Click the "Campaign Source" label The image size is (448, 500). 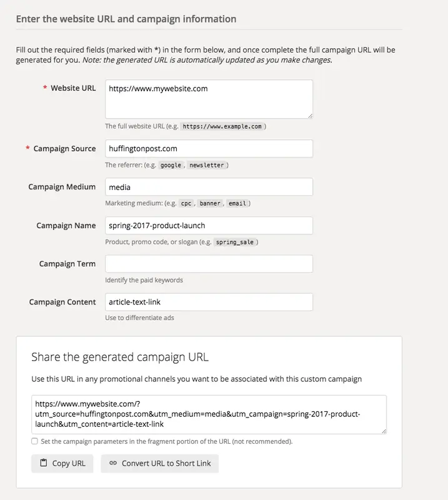(x=64, y=149)
